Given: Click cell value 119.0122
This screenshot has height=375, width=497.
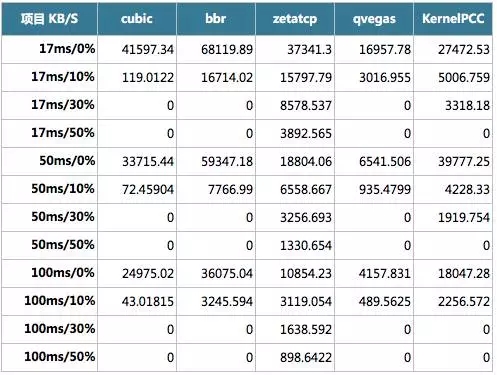Looking at the screenshot, I should point(148,78).
